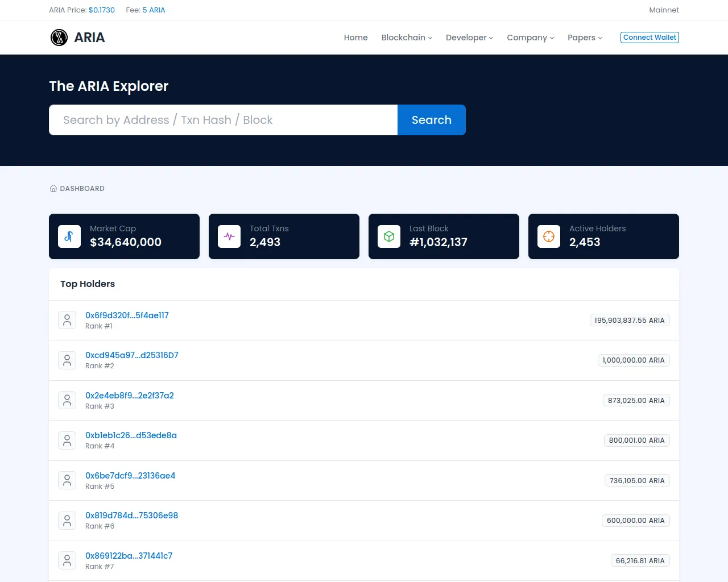Open the Developer dropdown menu
The height and width of the screenshot is (582, 728).
point(469,38)
